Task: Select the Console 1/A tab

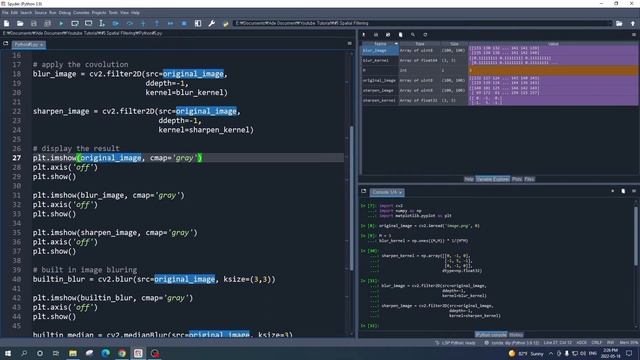Action: (x=387, y=192)
